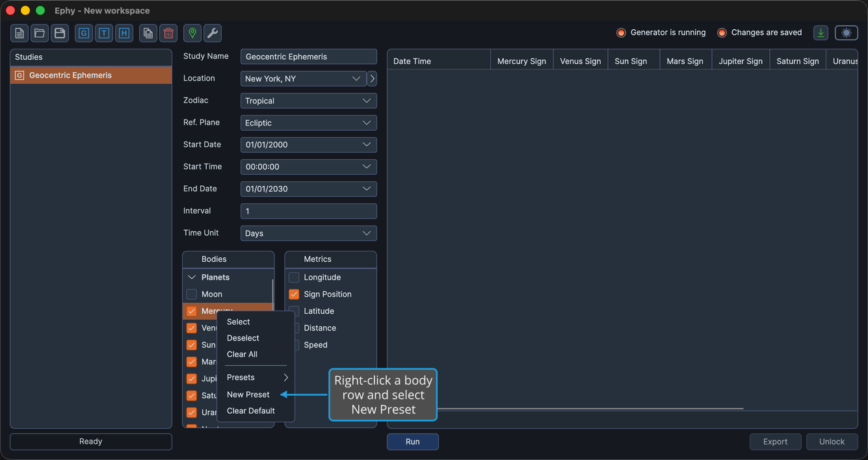Open the Start Date dropdown 01/01/2000
868x460 pixels.
pos(309,145)
